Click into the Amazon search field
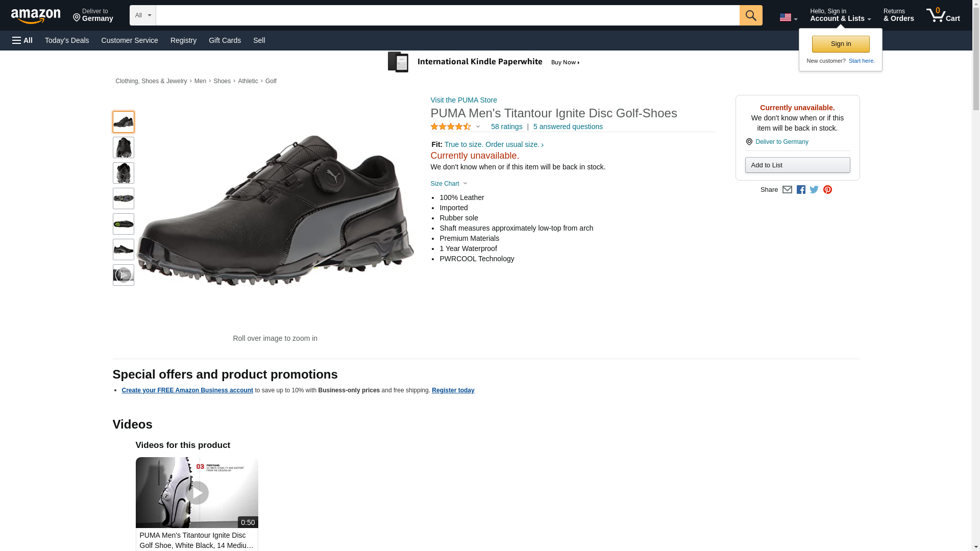The width and height of the screenshot is (980, 551). 447,15
